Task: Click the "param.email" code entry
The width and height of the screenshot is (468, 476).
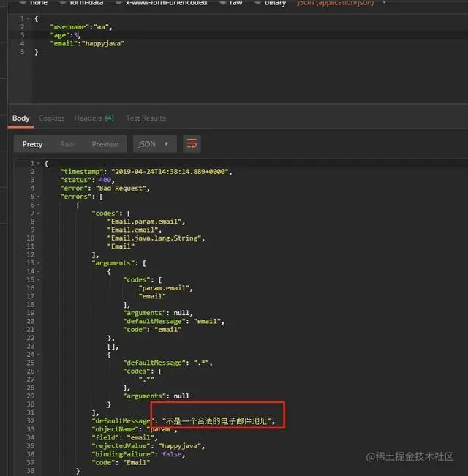Action: pyautogui.click(x=165, y=288)
